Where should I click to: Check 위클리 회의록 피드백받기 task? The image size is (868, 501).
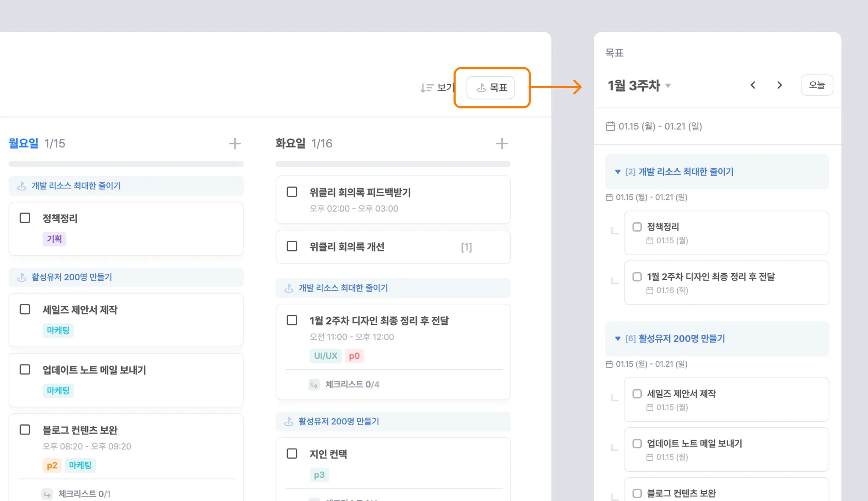[x=292, y=192]
